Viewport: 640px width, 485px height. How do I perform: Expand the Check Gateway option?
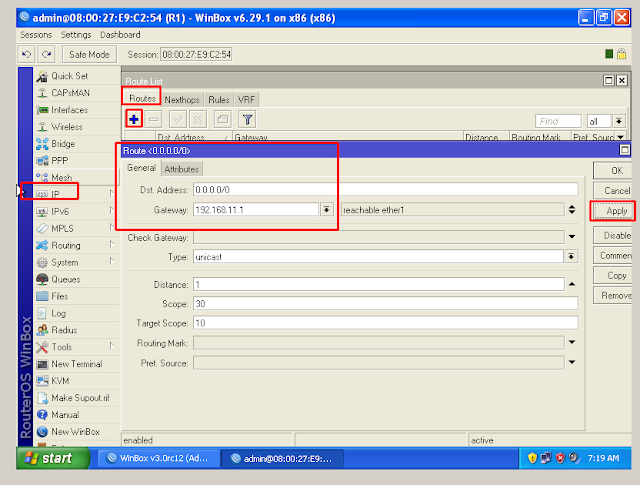(572, 237)
